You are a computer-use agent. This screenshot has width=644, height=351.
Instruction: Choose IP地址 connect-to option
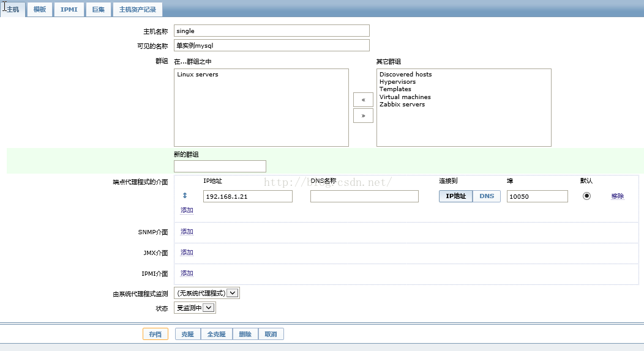[x=456, y=196]
